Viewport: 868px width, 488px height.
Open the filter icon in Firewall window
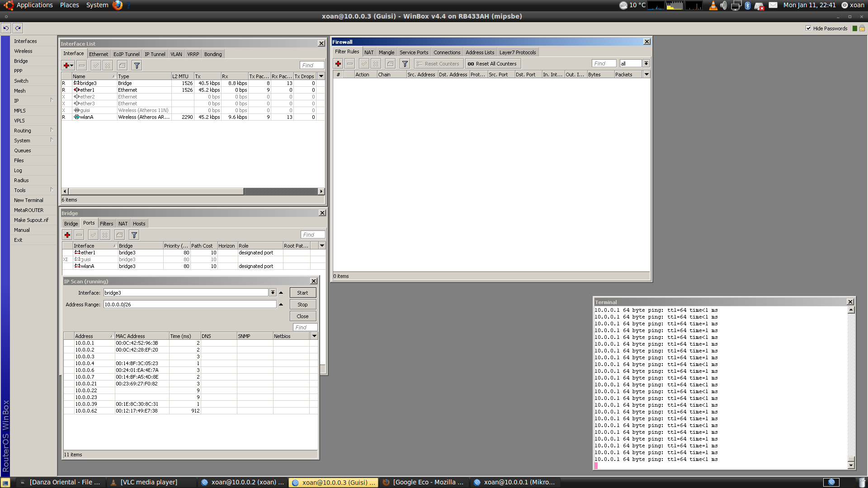coord(405,64)
